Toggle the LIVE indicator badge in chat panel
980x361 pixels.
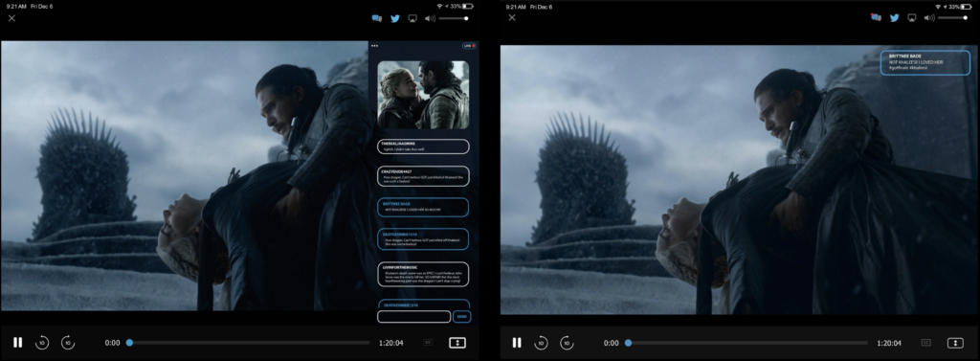coord(469,46)
